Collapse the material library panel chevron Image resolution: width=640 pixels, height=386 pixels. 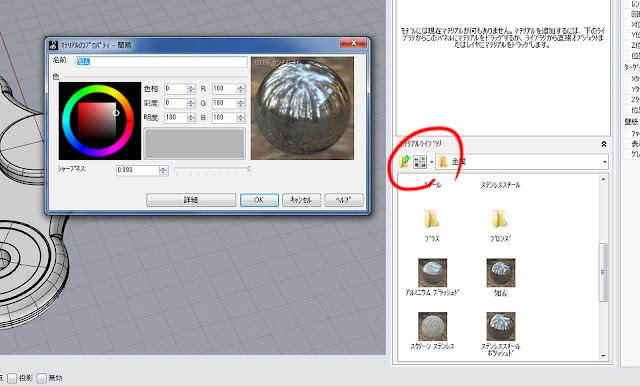[604, 144]
